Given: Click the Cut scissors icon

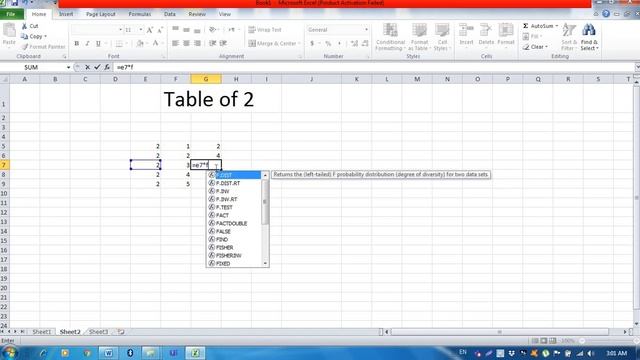Looking at the screenshot, I should [24, 26].
